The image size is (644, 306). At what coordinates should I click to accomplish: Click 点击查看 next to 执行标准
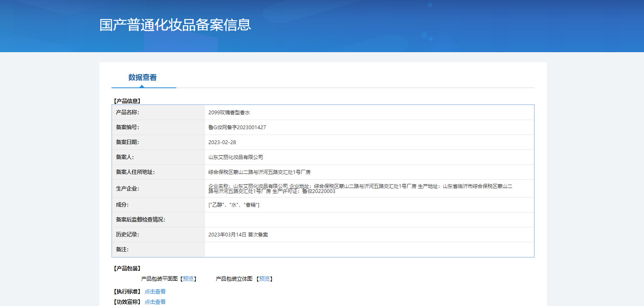click(x=155, y=292)
